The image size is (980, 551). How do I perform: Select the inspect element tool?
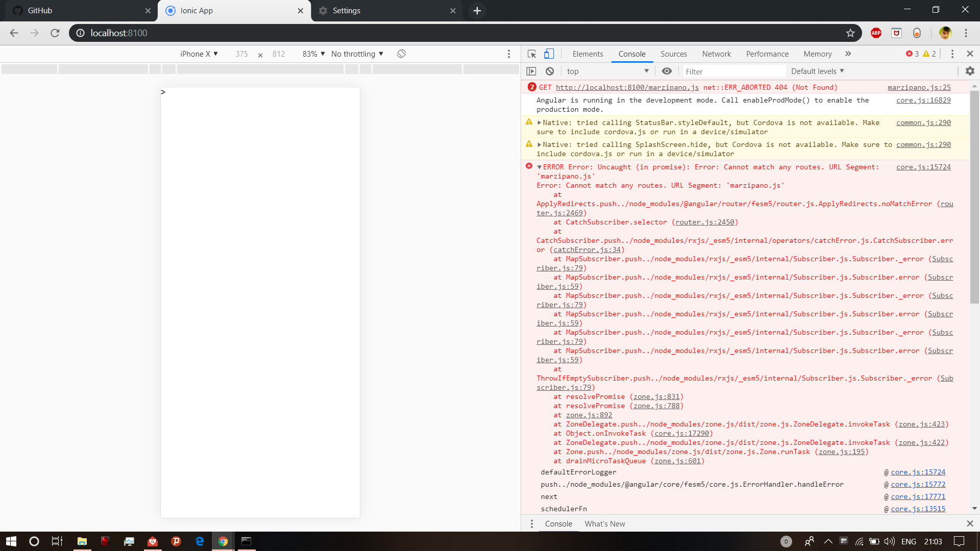pyautogui.click(x=531, y=53)
